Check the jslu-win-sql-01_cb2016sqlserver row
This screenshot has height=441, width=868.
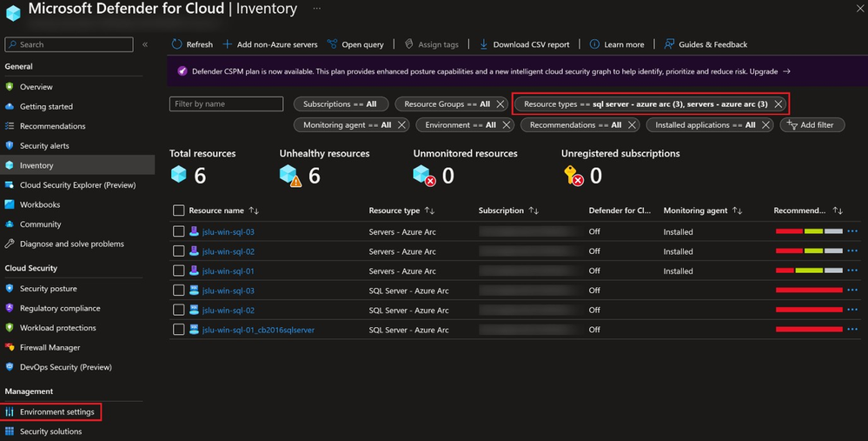coord(178,330)
